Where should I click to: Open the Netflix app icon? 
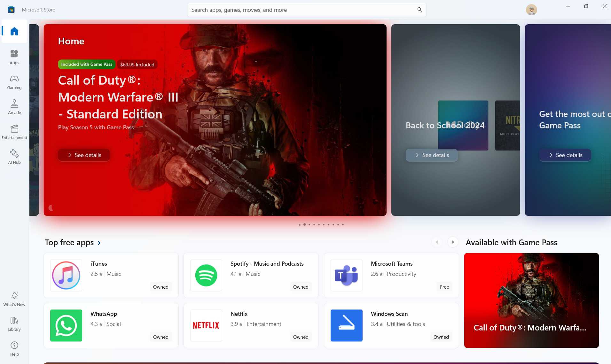[x=206, y=325]
